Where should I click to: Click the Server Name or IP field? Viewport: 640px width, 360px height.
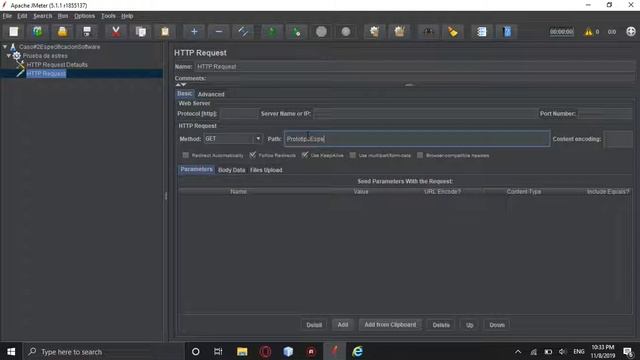(x=425, y=114)
